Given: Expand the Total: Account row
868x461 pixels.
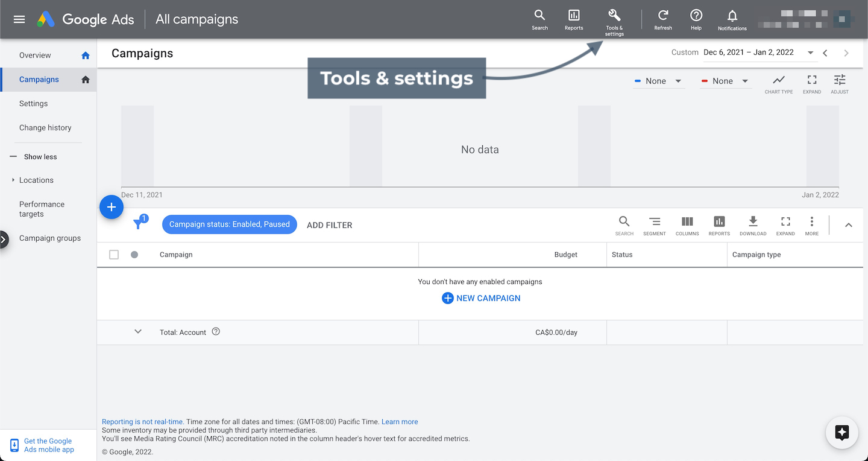Looking at the screenshot, I should click(138, 331).
